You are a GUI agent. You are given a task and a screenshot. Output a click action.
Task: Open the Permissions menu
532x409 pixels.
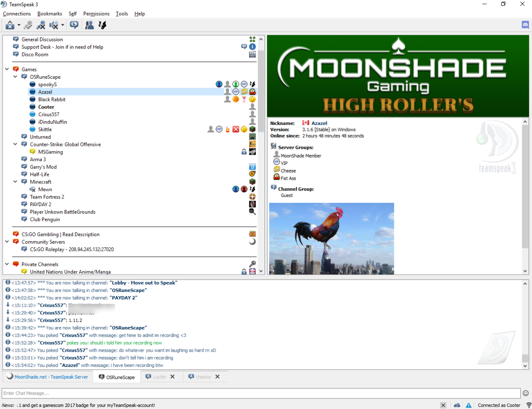tap(96, 14)
